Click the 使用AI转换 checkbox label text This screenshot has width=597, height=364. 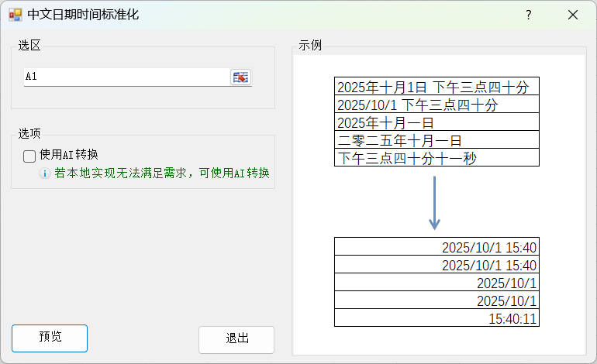68,155
